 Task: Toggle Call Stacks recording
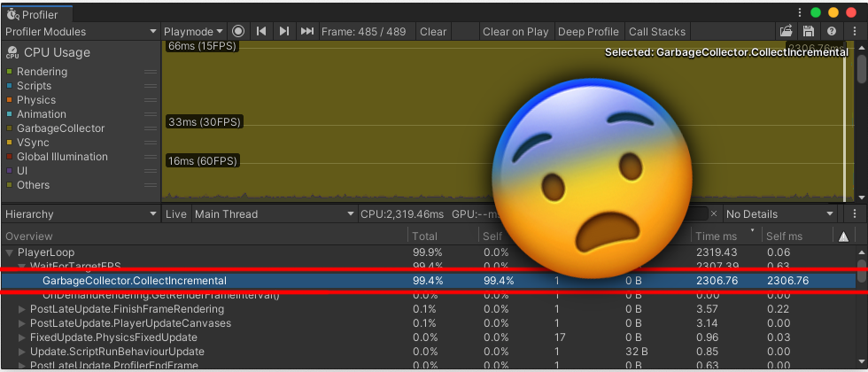(x=657, y=32)
